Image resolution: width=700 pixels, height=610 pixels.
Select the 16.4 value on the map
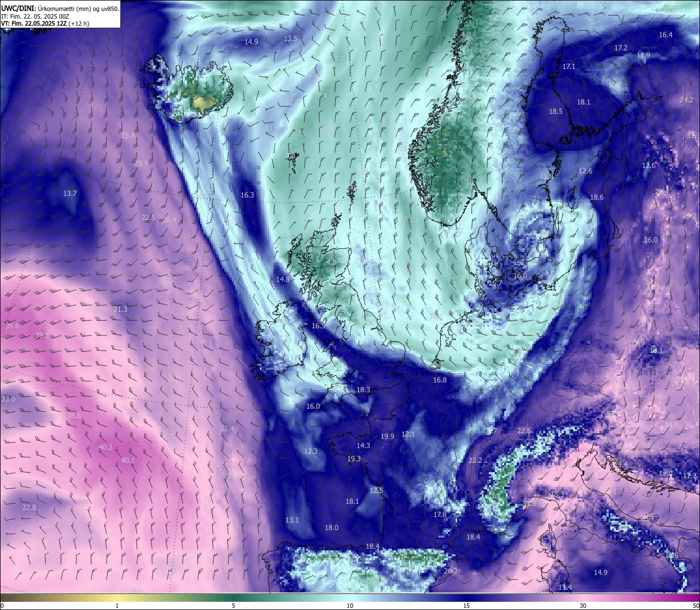[x=666, y=35]
